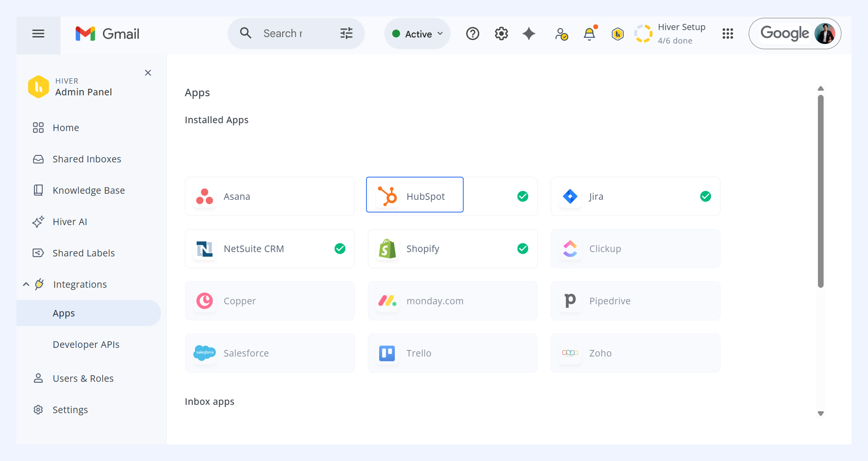The width and height of the screenshot is (868, 461).
Task: Click Shopify's green connected checkmark
Action: click(523, 249)
